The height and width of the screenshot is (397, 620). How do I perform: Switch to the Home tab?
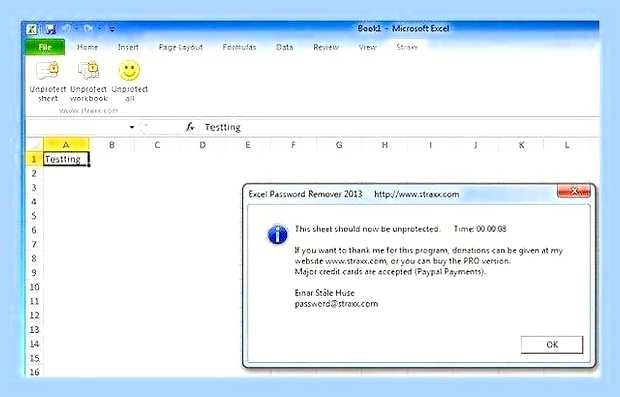pos(87,47)
